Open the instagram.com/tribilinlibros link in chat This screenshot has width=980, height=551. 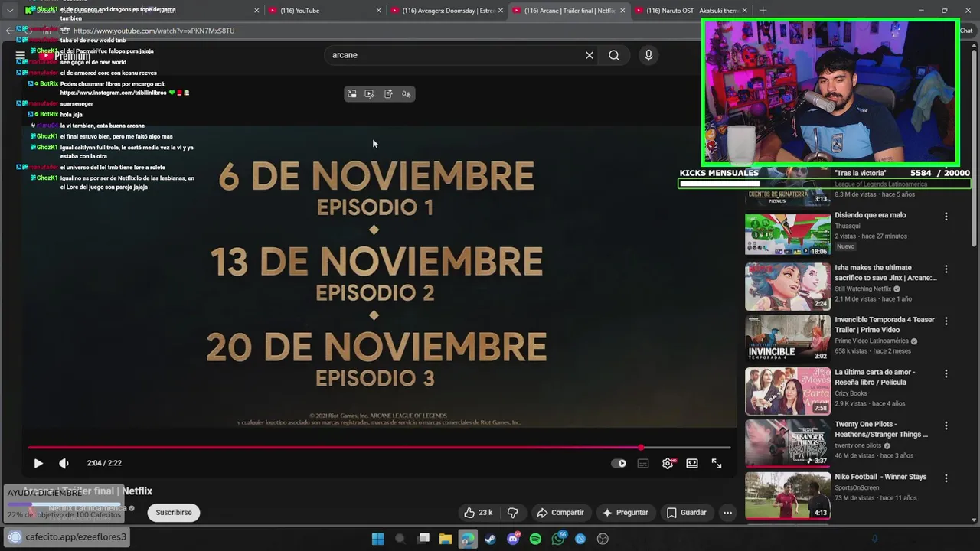pos(113,93)
